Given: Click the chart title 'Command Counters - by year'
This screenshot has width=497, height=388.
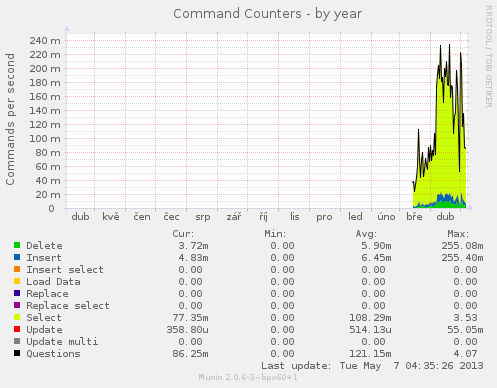Looking at the screenshot, I should click(267, 14).
